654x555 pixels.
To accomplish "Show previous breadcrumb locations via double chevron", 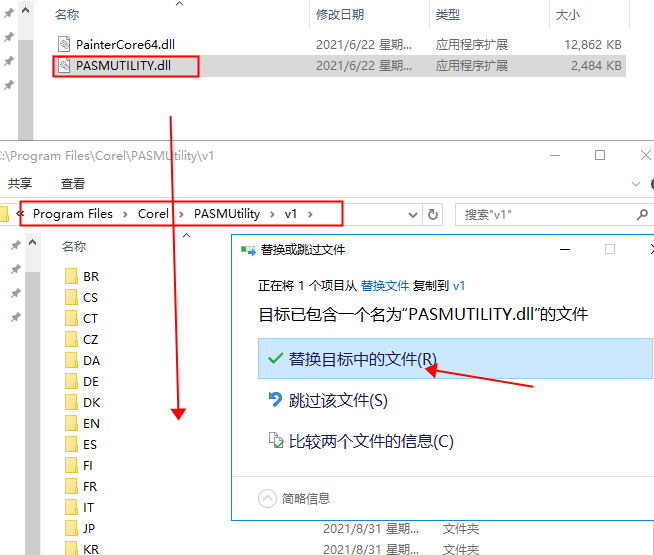I will tap(20, 214).
